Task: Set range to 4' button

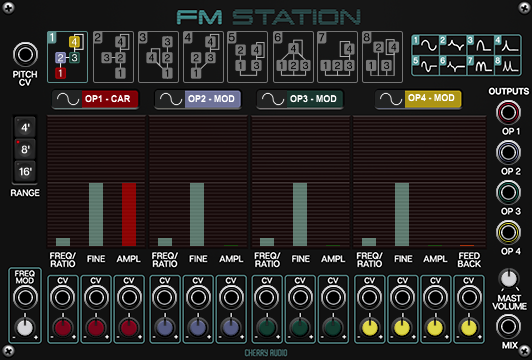Action: point(25,128)
